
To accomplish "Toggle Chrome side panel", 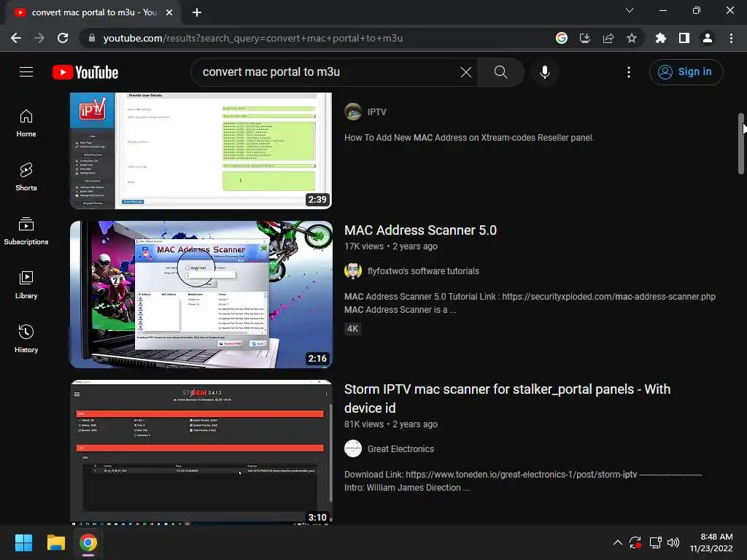I will click(684, 38).
